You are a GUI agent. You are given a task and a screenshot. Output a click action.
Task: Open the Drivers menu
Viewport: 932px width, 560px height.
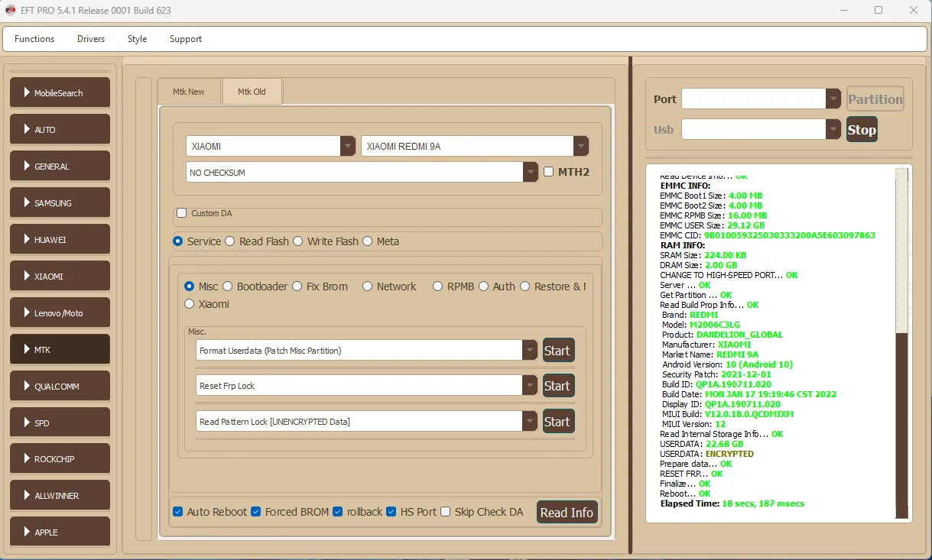point(91,39)
